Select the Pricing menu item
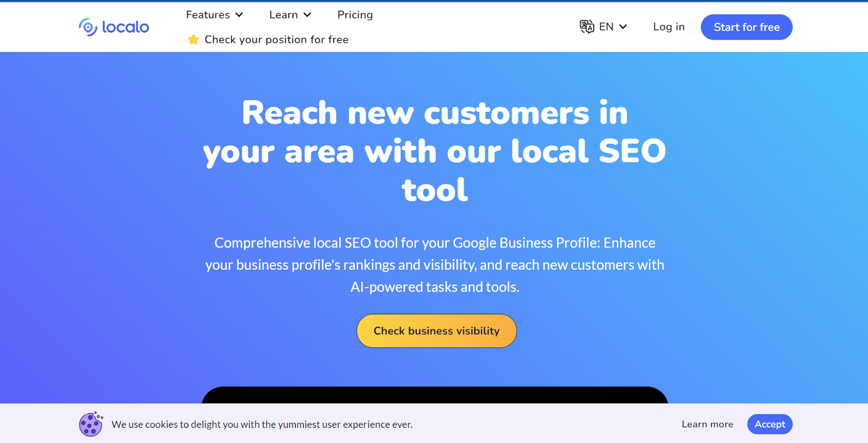Screen dimensions: 868x443 pyautogui.click(x=355, y=15)
